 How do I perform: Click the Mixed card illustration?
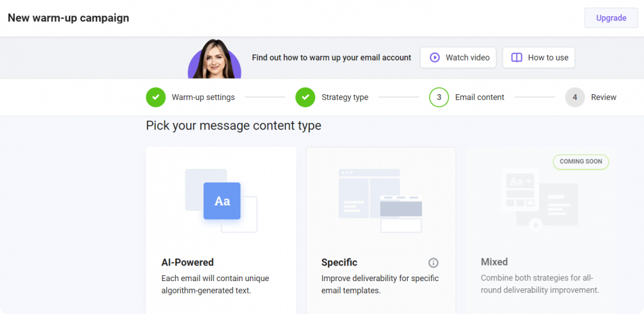click(540, 201)
